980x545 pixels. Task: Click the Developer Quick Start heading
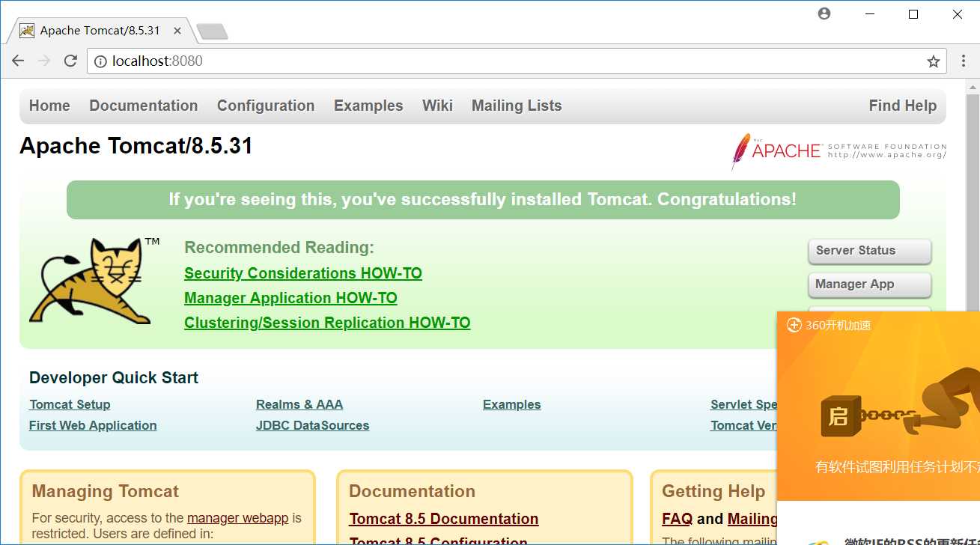114,378
